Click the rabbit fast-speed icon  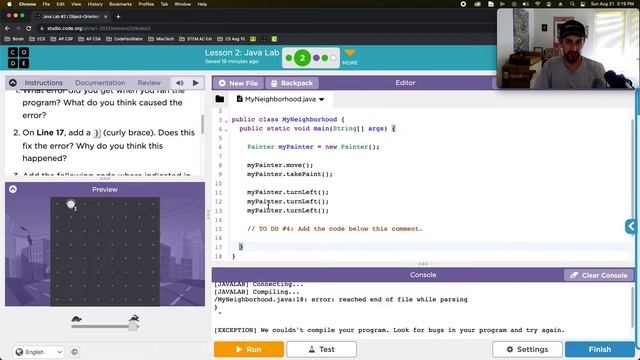134,318
